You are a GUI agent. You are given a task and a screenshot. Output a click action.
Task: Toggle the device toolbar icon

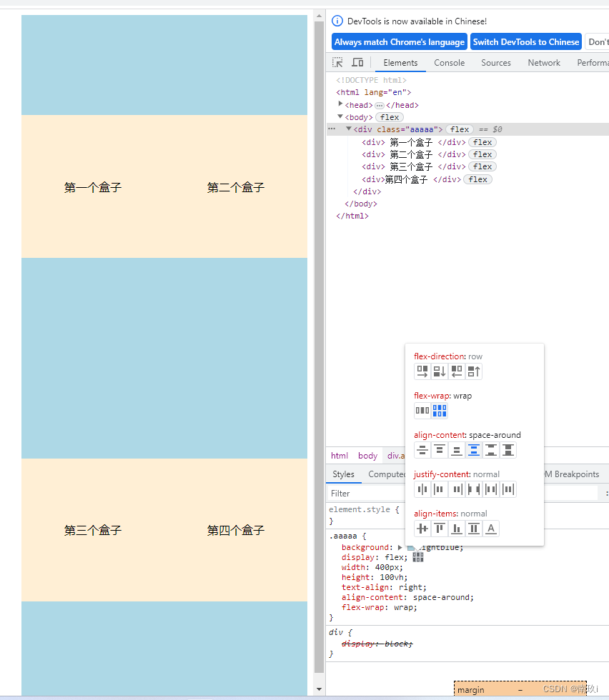[357, 62]
